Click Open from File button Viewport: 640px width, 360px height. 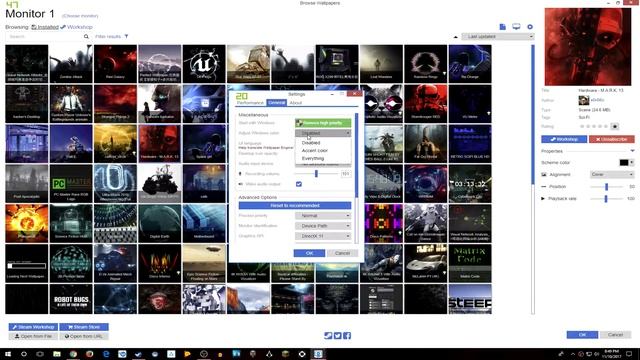[33, 336]
